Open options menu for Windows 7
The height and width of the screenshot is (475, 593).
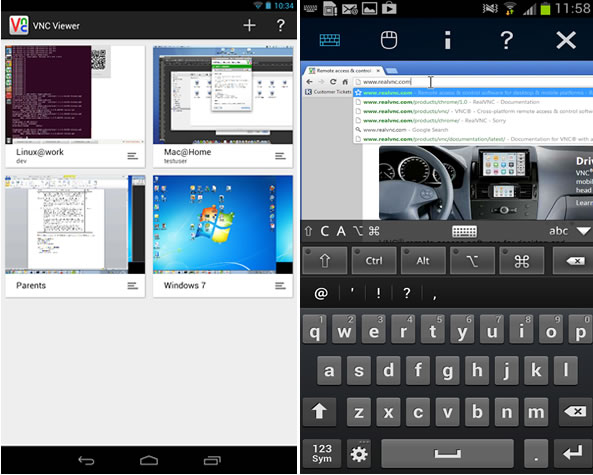[x=280, y=286]
